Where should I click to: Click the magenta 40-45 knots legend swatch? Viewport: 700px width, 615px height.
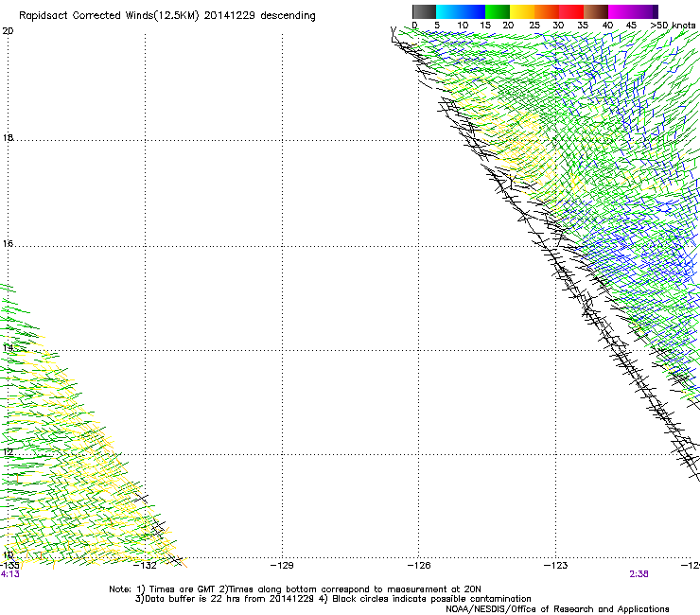(x=621, y=11)
